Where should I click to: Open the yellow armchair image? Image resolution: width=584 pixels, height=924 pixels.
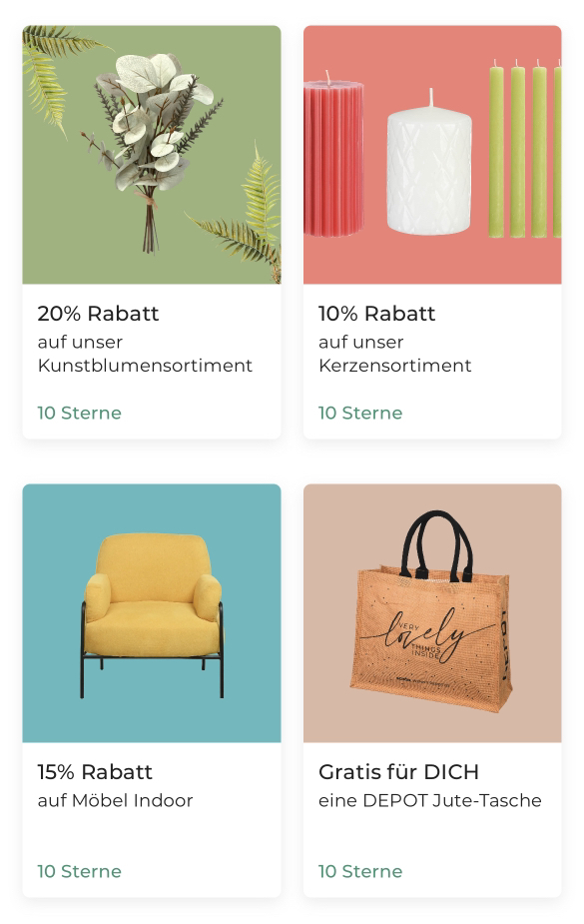pos(152,613)
